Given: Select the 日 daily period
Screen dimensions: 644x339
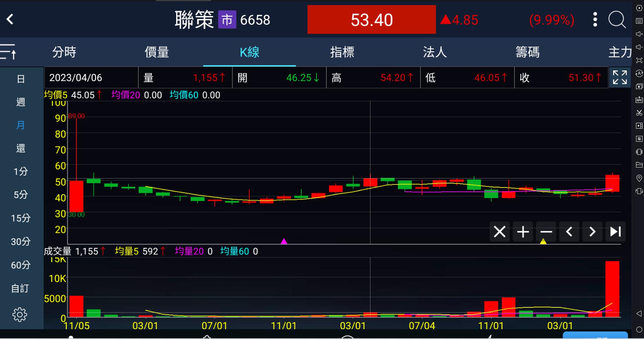Looking at the screenshot, I should (x=21, y=79).
